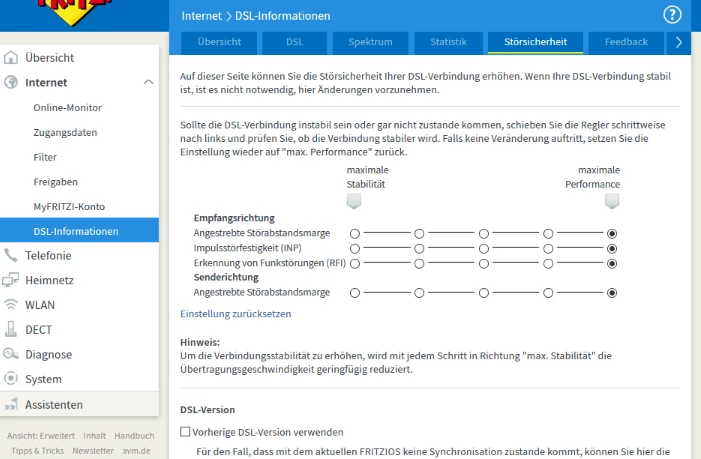Viewport: 701px width, 459px height.
Task: Select middle radio for Impulsstörfestigkeit (INP)
Action: tap(484, 248)
